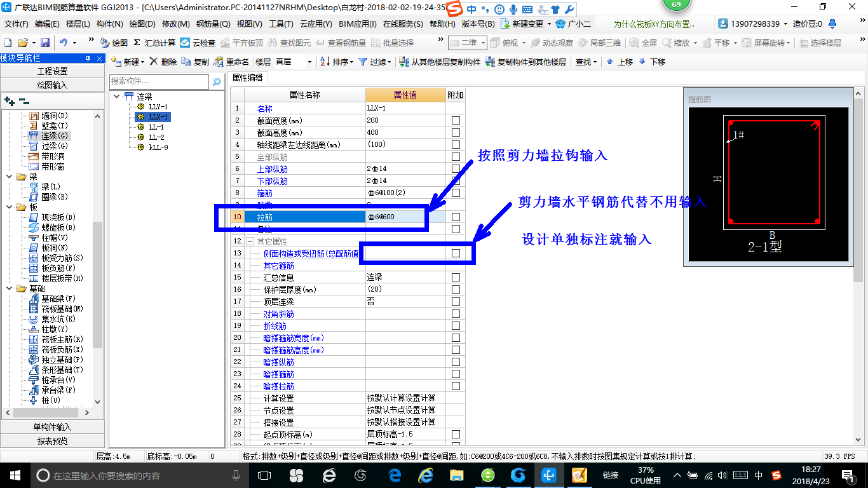Click the 搜索构件 search field

pyautogui.click(x=159, y=81)
